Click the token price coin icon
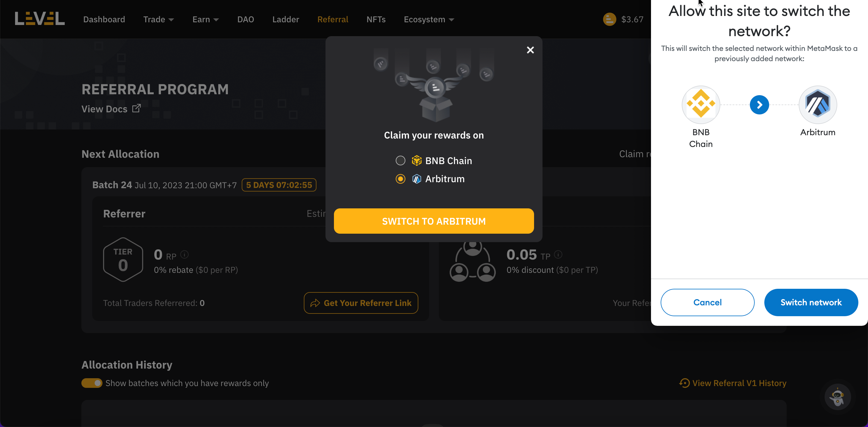868x427 pixels. (609, 19)
